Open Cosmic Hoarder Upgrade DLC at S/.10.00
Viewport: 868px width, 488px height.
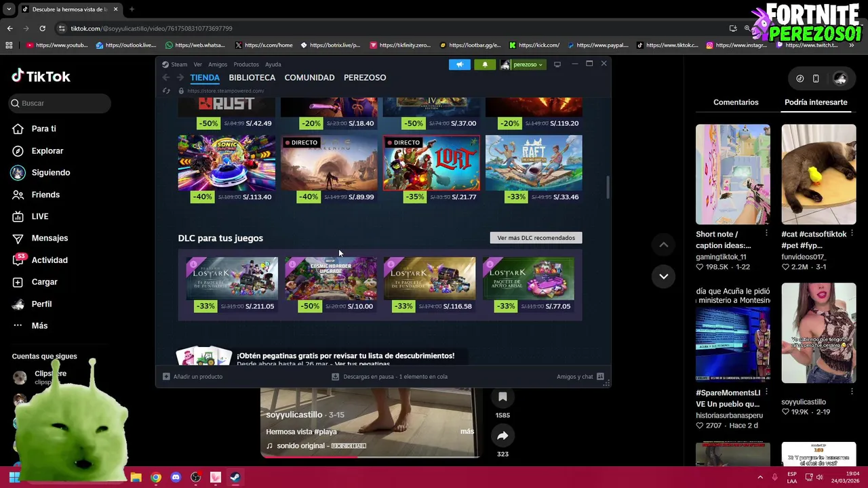coord(331,278)
